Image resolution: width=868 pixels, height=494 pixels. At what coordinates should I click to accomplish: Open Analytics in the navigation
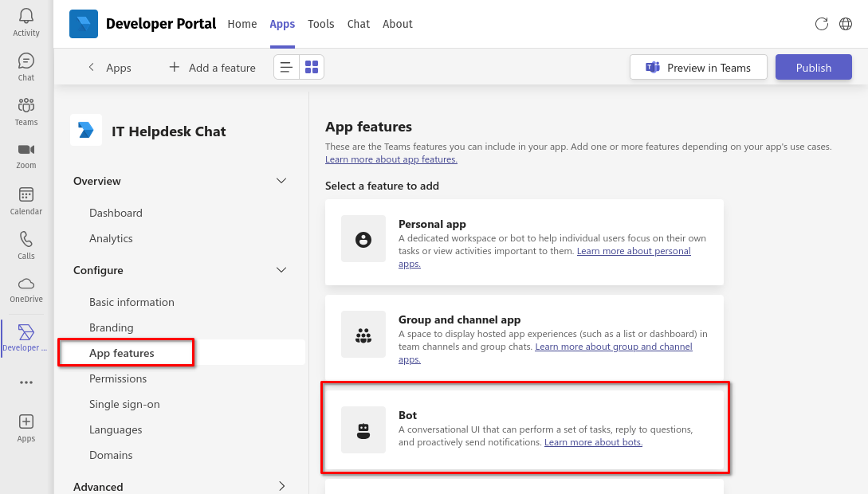coord(111,238)
